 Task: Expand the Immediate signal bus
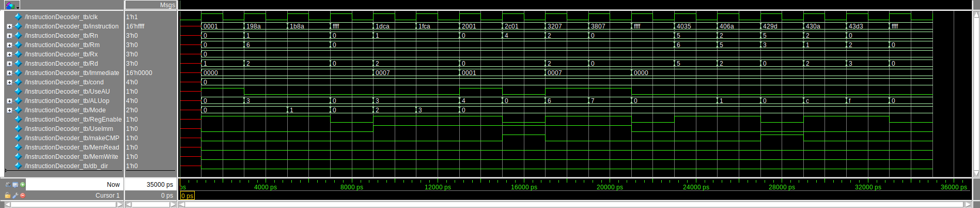click(9, 73)
